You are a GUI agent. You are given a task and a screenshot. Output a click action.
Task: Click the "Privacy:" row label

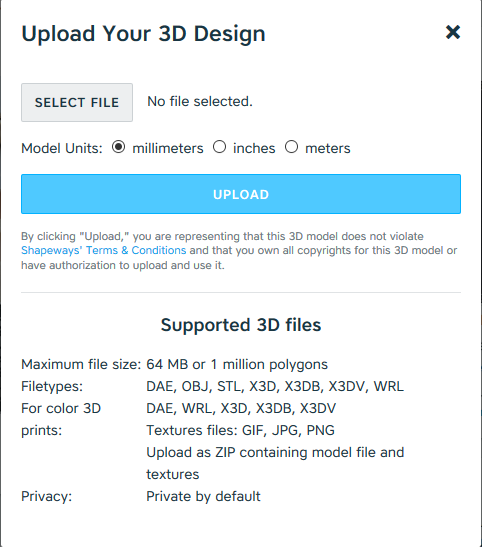pyautogui.click(x=47, y=496)
